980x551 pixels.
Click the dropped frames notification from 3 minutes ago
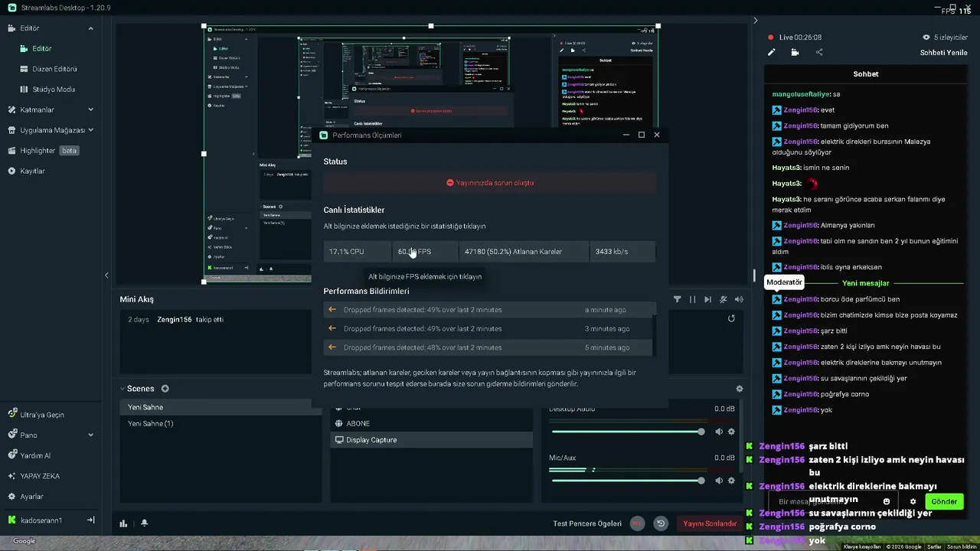[x=488, y=328]
